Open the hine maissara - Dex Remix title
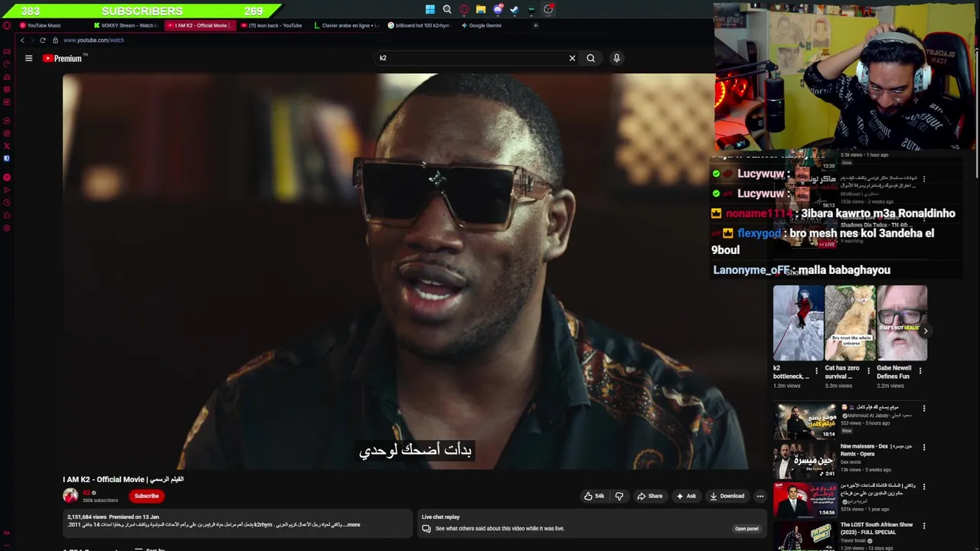Viewport: 980px width, 551px height. click(877, 450)
